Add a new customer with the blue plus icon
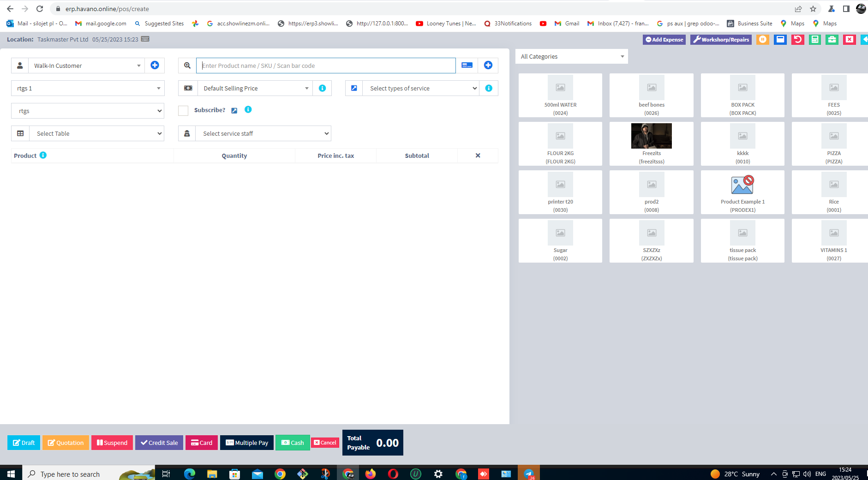This screenshot has height=480, width=868. (x=155, y=65)
